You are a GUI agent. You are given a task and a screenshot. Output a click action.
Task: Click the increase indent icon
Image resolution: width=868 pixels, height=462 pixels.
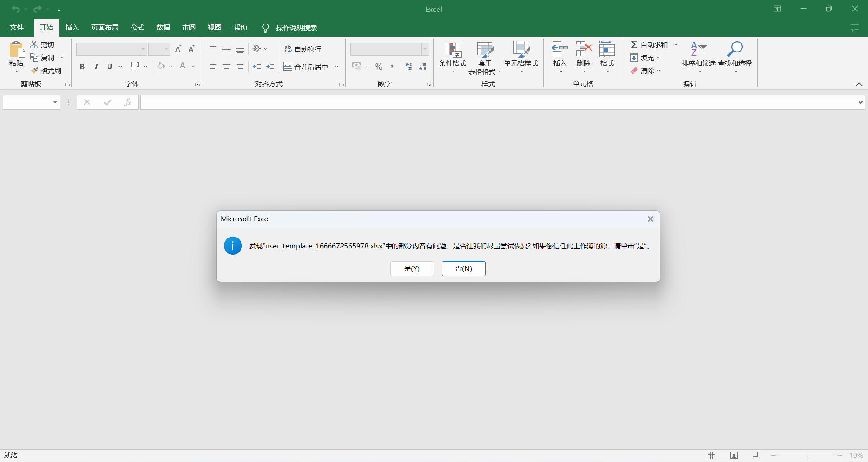point(270,67)
